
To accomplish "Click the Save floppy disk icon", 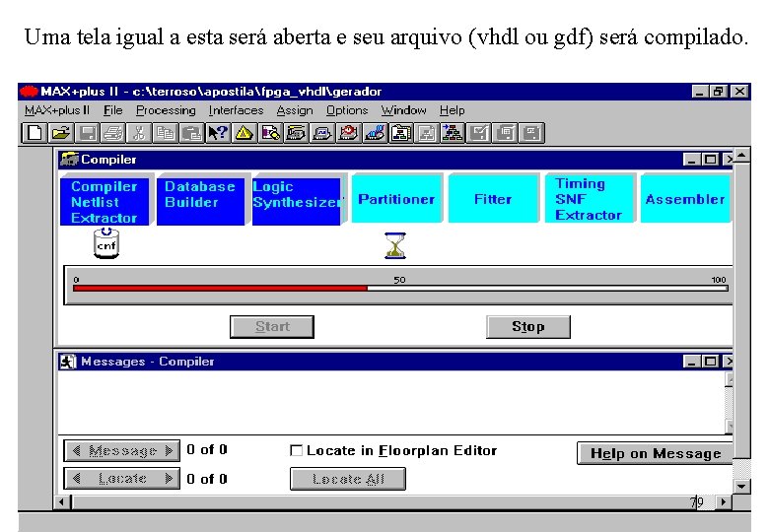I will pyautogui.click(x=88, y=133).
